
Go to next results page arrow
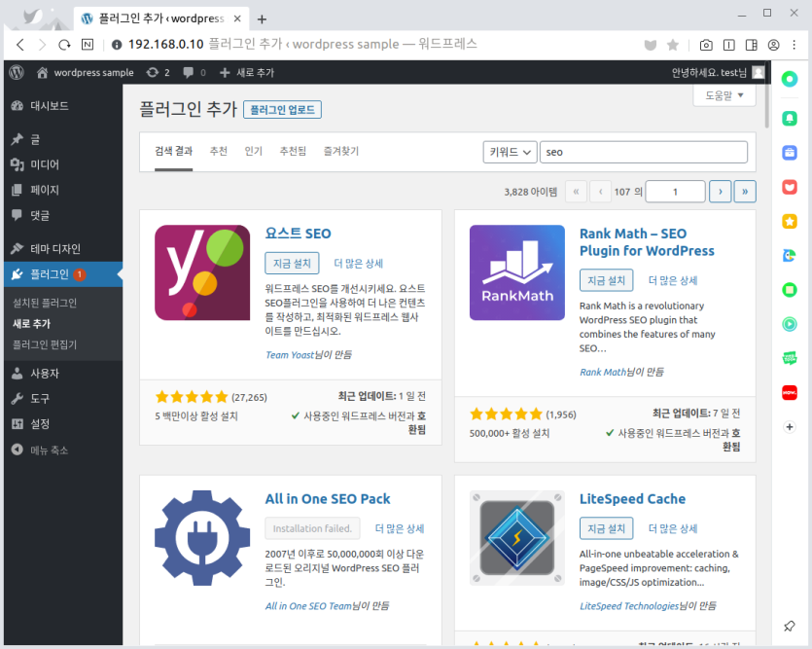pos(721,192)
